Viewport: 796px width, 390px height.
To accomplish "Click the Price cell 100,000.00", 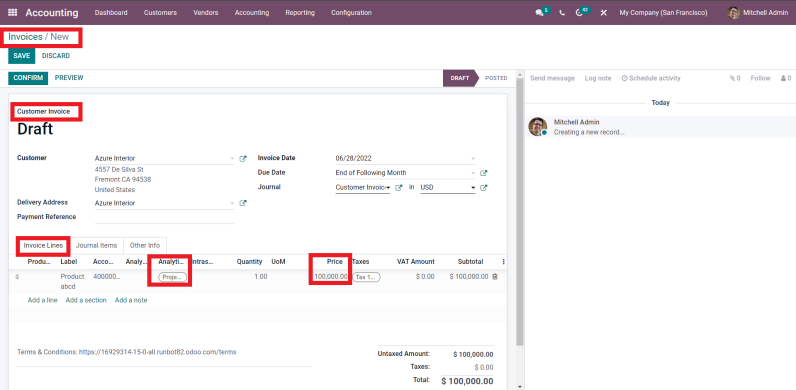I will coord(331,277).
